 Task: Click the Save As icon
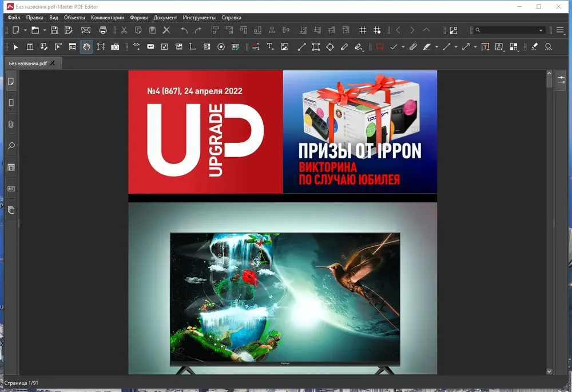tap(69, 30)
